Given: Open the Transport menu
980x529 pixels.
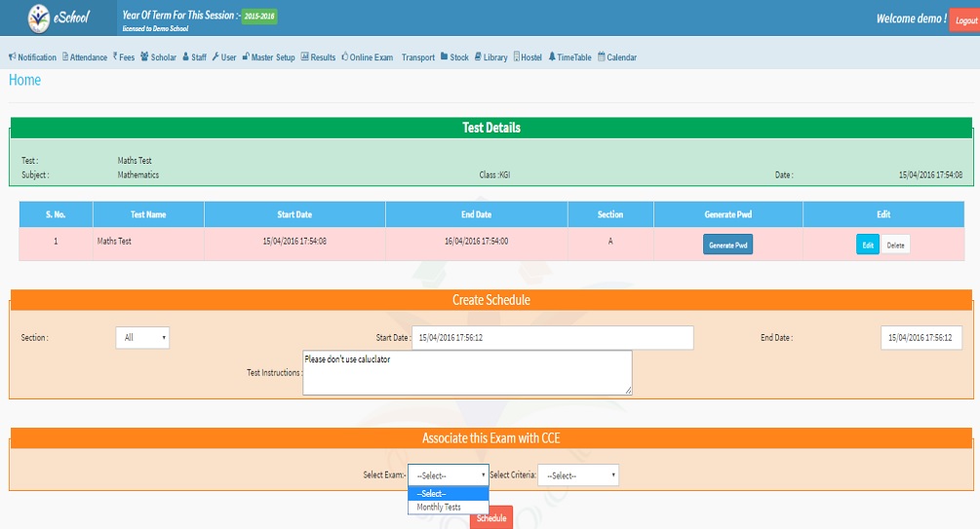Looking at the screenshot, I should (x=417, y=57).
